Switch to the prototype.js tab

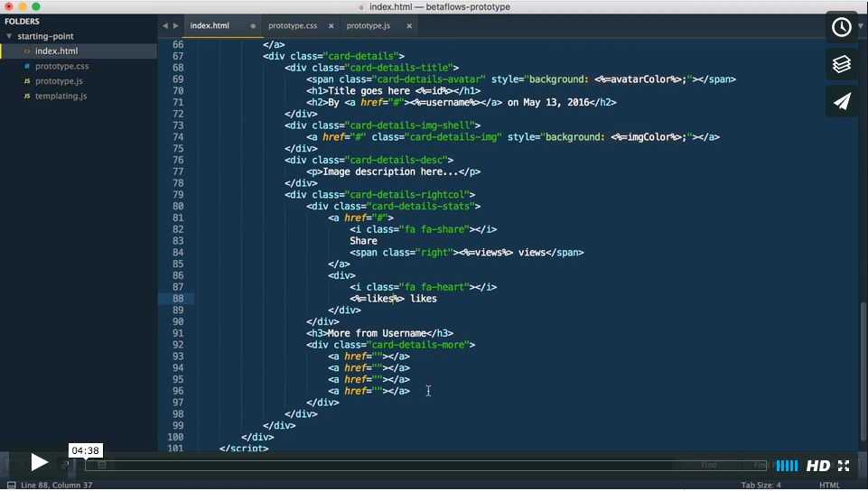[369, 25]
